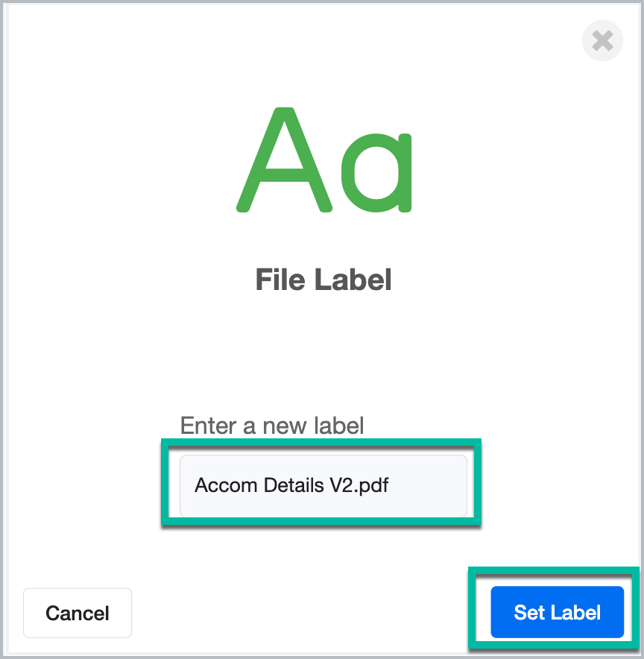Screen dimensions: 644x659
Task: Click the word 'Details' in the label input
Action: tap(294, 485)
